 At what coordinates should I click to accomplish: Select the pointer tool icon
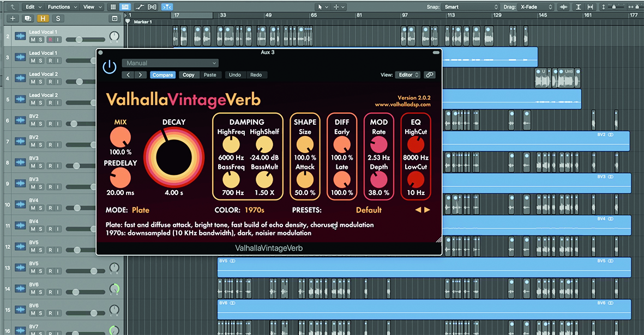[x=320, y=7]
